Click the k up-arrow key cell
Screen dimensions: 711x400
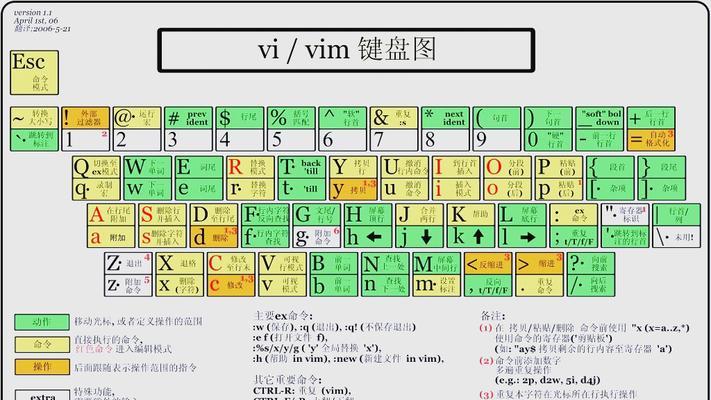pos(471,236)
